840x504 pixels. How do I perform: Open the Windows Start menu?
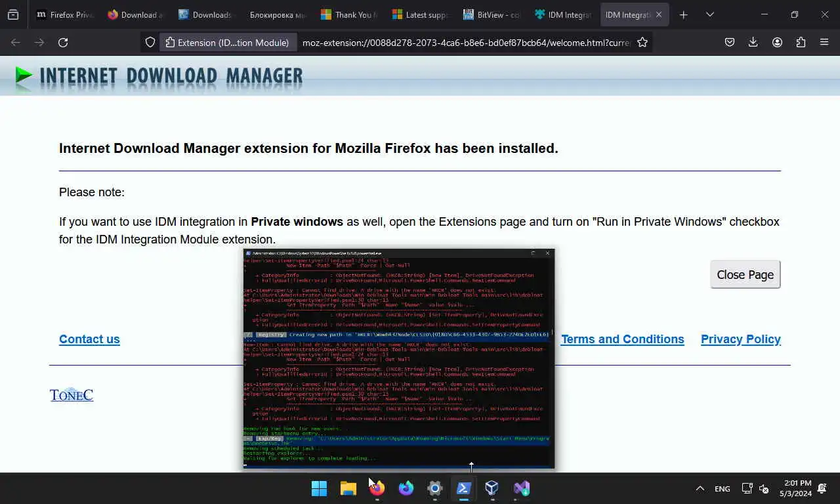[319, 488]
